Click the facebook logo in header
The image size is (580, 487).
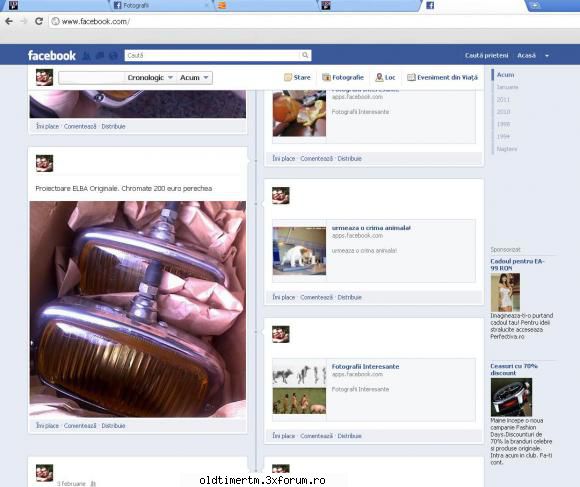point(52,55)
